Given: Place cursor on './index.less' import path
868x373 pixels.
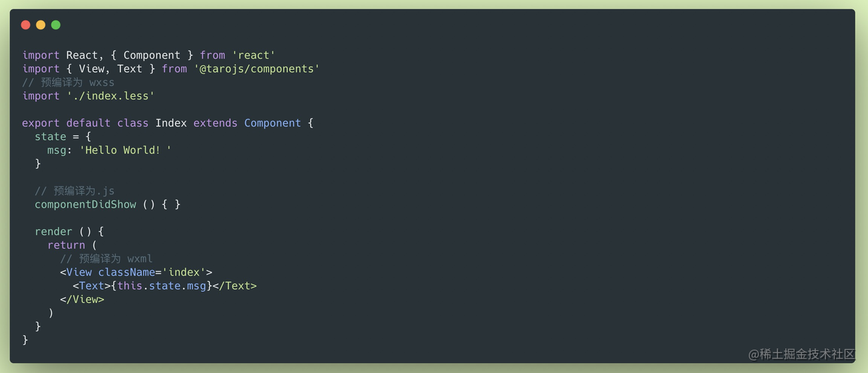Looking at the screenshot, I should coord(110,96).
